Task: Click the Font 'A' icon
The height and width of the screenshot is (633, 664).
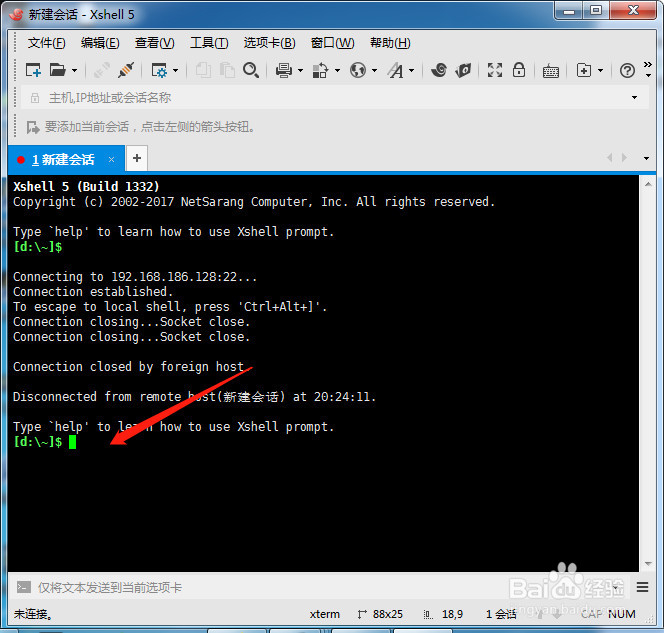Action: (x=396, y=70)
